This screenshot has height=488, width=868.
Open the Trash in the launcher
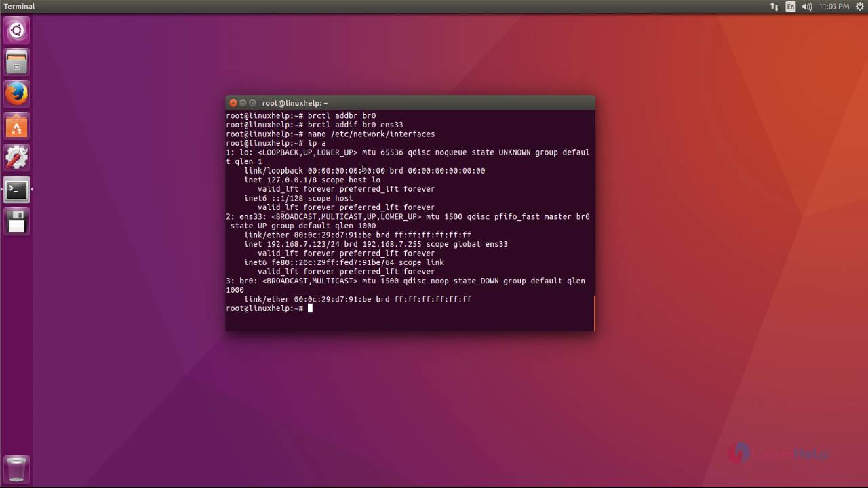[16, 468]
